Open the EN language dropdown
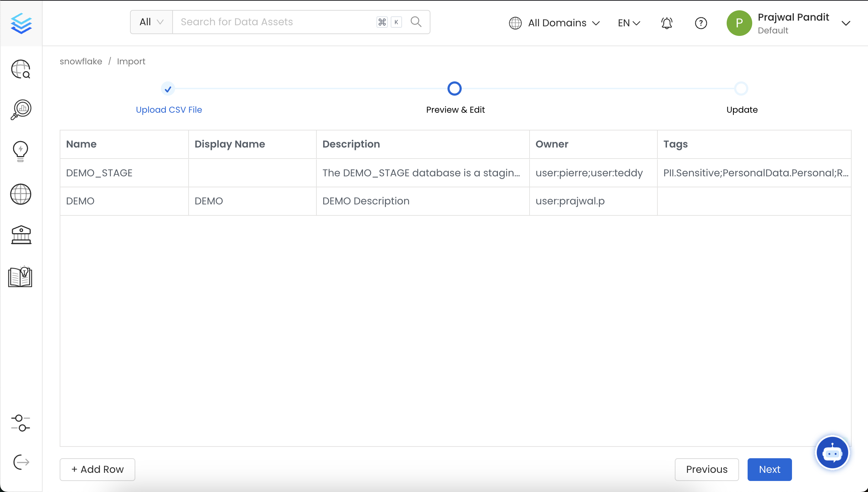The image size is (868, 492). (628, 23)
